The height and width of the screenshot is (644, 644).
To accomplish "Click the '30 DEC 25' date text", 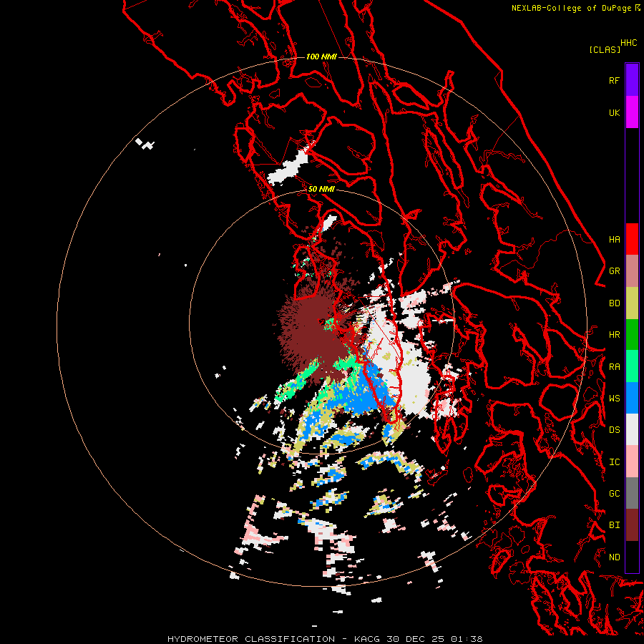I will coord(416,639).
